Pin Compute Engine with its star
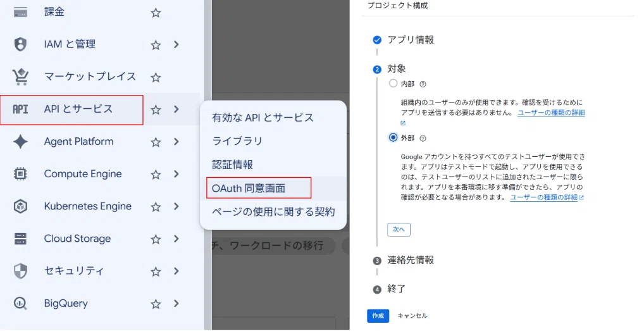 coord(156,175)
